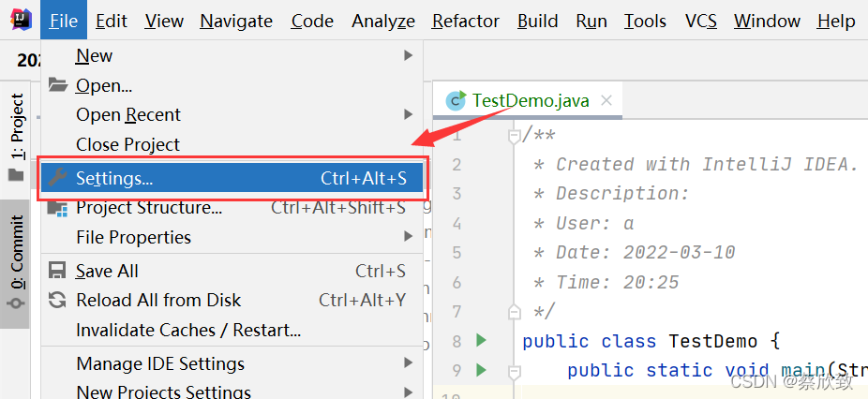Click the run gutter icon beside class TestDemo

pos(481,340)
